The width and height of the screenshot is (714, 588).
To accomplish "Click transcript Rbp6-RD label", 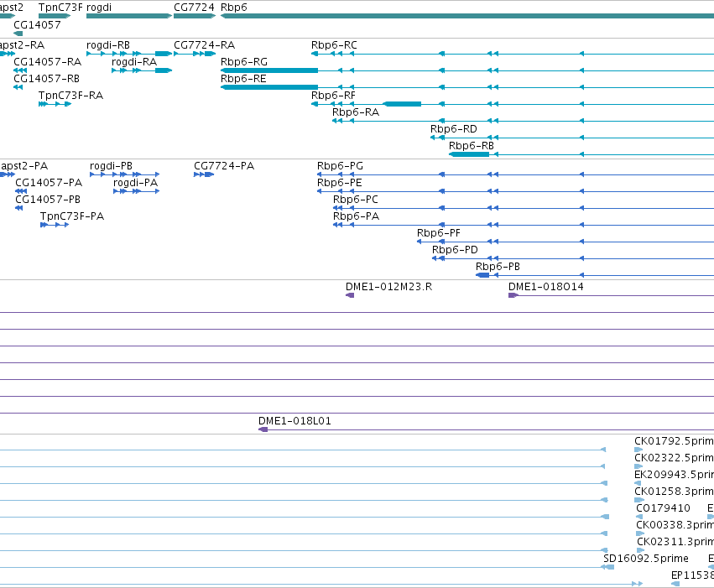I will click(454, 129).
